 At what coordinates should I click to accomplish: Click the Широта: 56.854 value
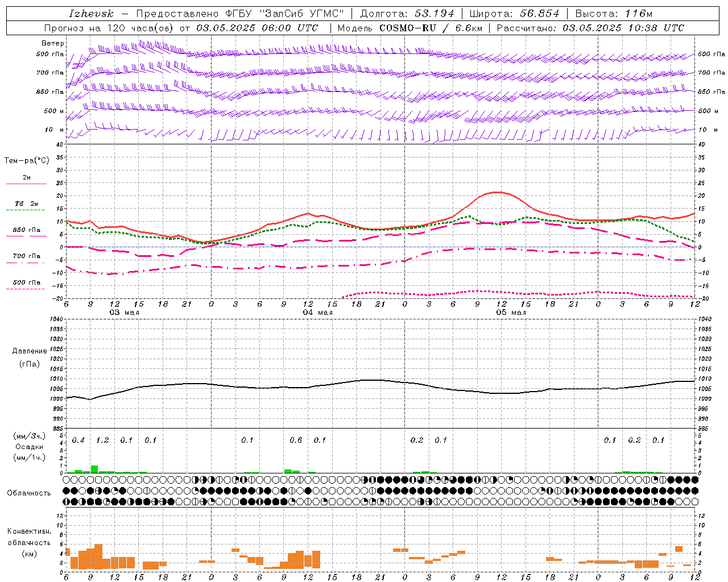[x=514, y=14]
